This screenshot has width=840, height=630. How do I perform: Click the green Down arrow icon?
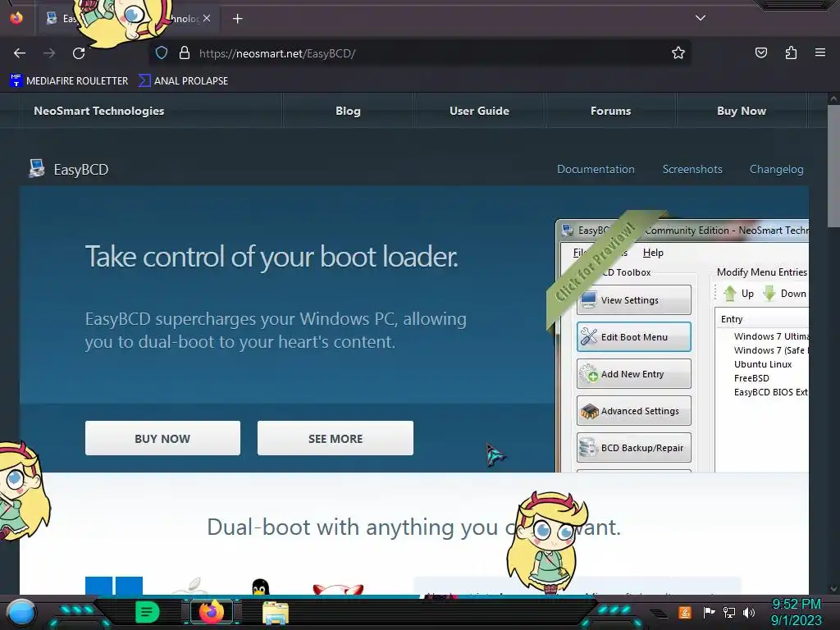click(769, 294)
